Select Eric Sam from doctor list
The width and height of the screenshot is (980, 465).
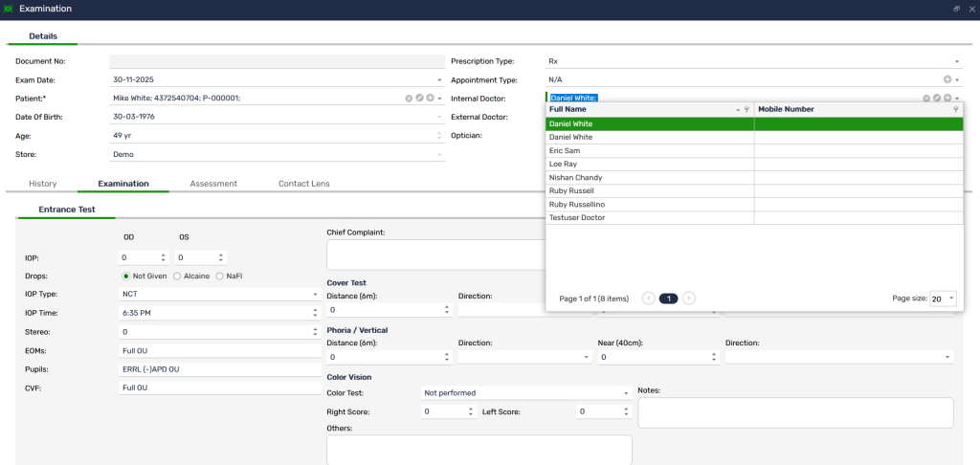[565, 150]
